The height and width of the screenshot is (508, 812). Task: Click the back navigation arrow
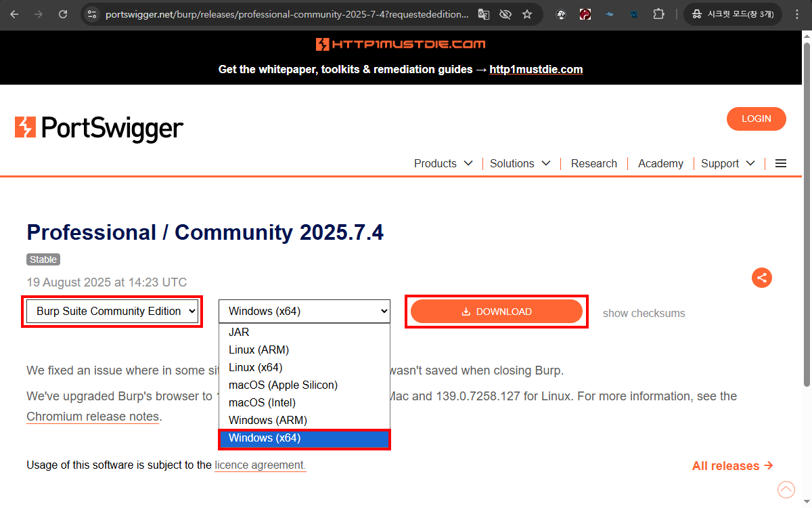tap(15, 14)
